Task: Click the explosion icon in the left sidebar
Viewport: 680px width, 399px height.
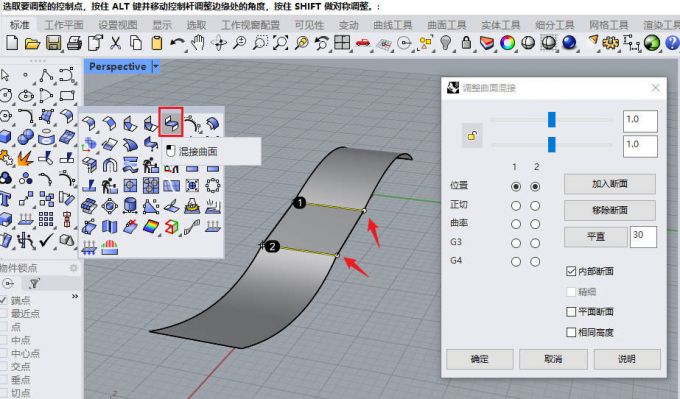Action: 26,158
